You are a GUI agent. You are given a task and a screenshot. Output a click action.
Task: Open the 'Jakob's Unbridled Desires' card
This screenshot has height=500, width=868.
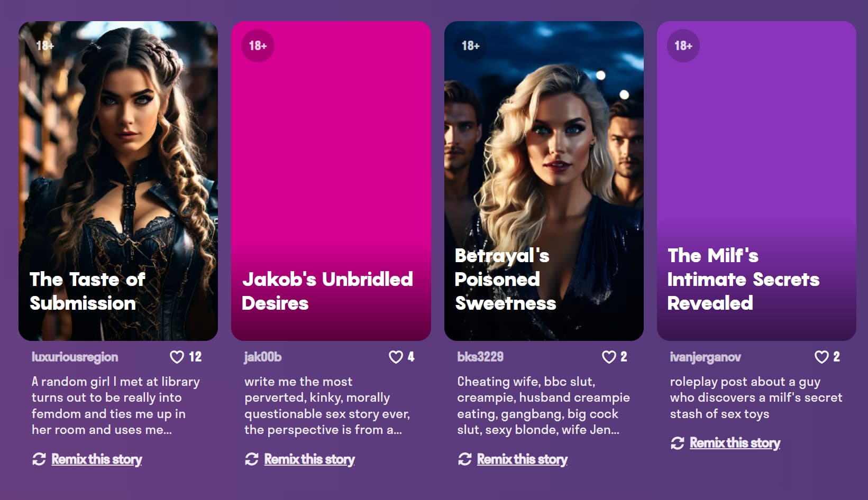click(x=331, y=181)
